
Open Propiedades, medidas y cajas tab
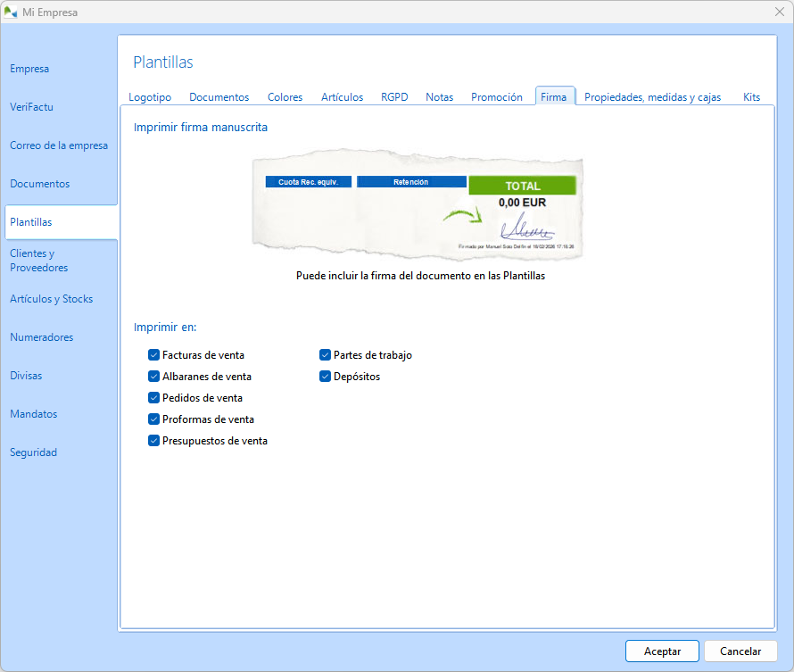click(652, 97)
